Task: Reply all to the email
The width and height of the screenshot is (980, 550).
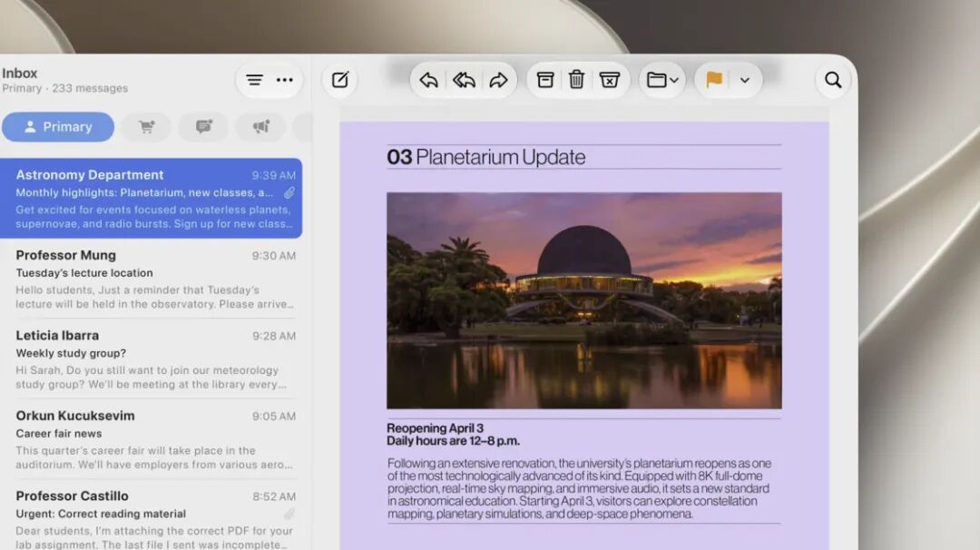Action: tap(464, 80)
